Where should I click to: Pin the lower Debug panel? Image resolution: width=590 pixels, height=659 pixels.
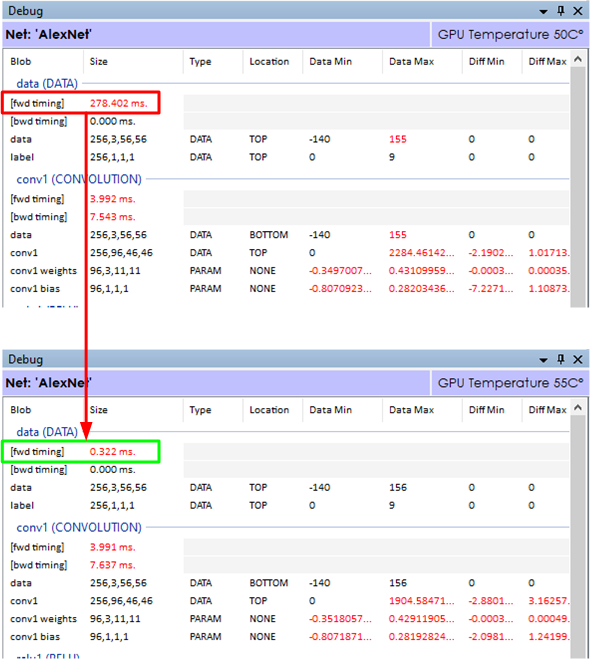pyautogui.click(x=561, y=359)
